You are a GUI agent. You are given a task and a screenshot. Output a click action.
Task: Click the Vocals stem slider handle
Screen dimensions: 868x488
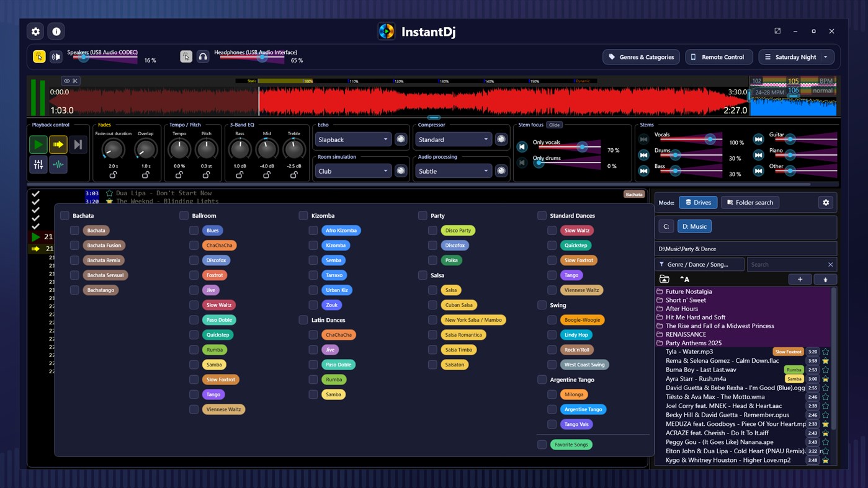710,140
